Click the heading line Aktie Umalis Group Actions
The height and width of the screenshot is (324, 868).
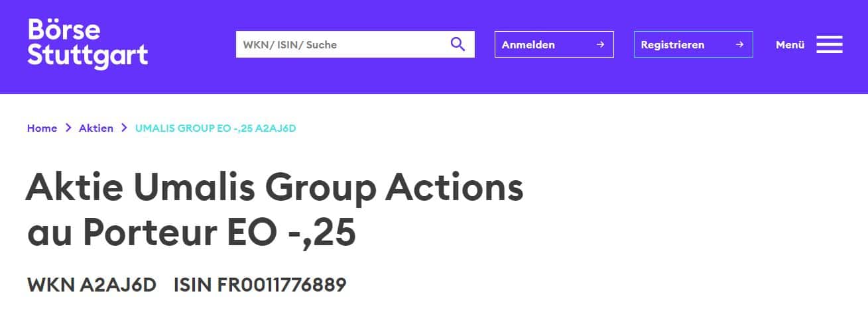(275, 189)
